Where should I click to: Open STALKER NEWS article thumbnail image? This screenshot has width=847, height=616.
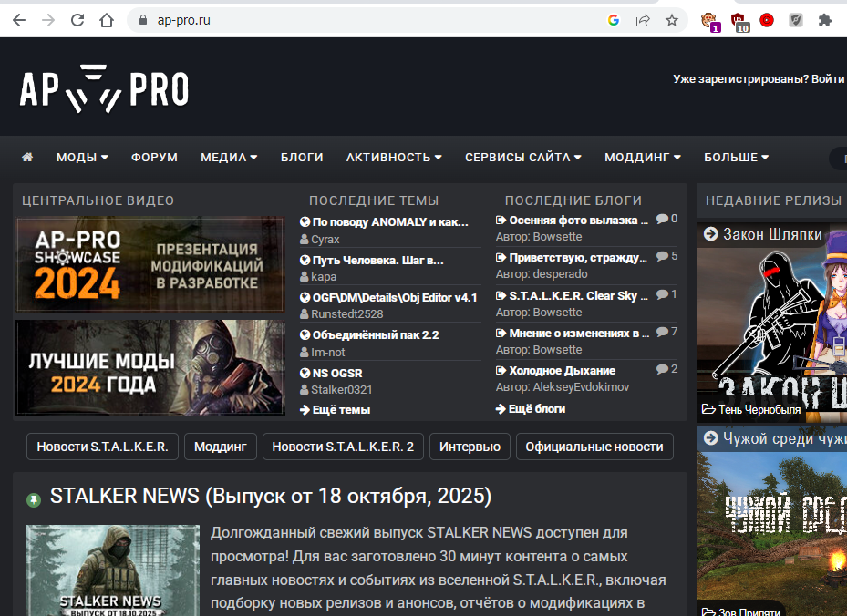[x=113, y=570]
